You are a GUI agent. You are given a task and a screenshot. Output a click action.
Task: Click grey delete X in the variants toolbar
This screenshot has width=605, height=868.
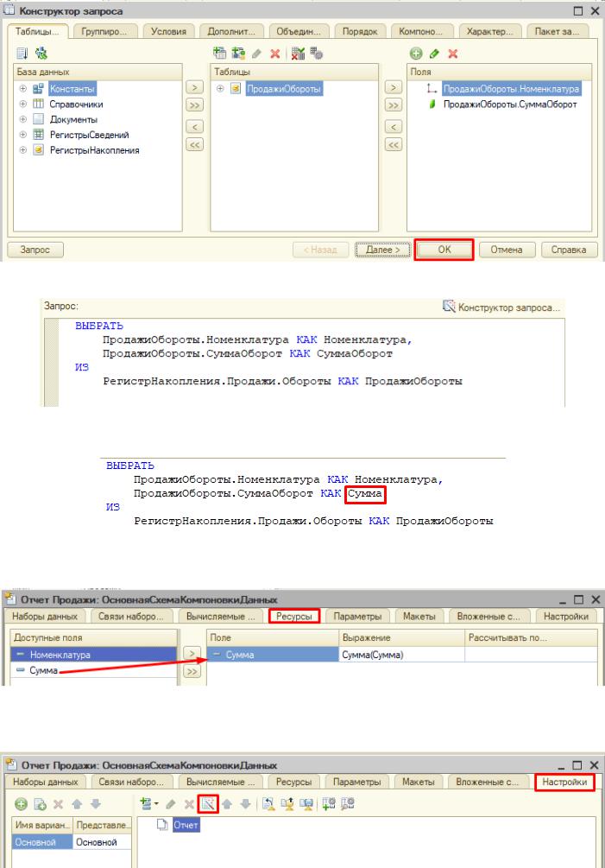(58, 804)
